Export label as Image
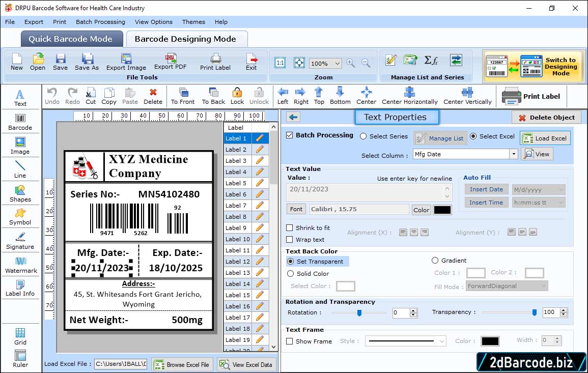Image resolution: width=588 pixels, height=373 pixels. pos(126,62)
